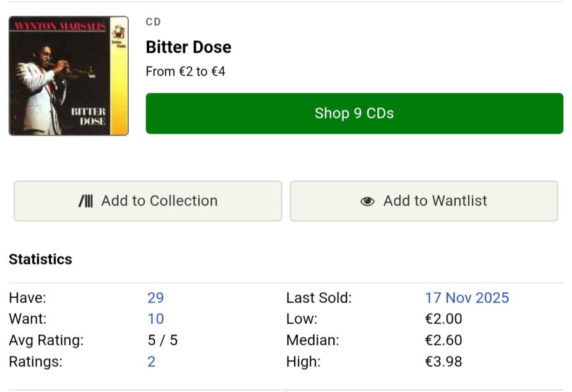Click the CD format label above the title

[x=153, y=22]
